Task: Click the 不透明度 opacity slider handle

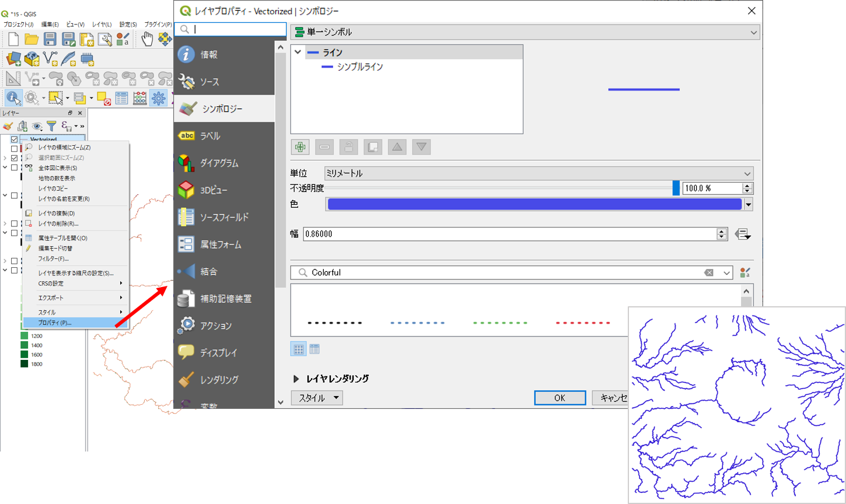Action: (676, 188)
